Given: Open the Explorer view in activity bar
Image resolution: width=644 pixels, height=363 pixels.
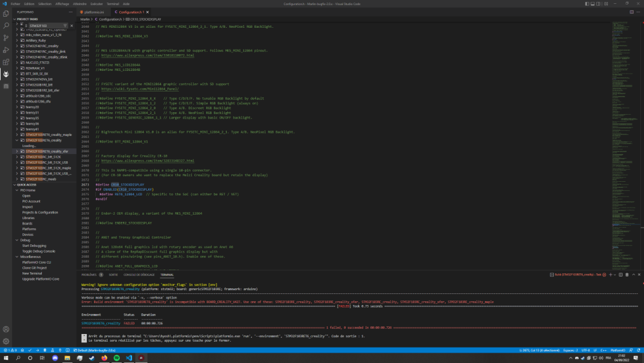Looking at the screenshot, I should point(6,13).
